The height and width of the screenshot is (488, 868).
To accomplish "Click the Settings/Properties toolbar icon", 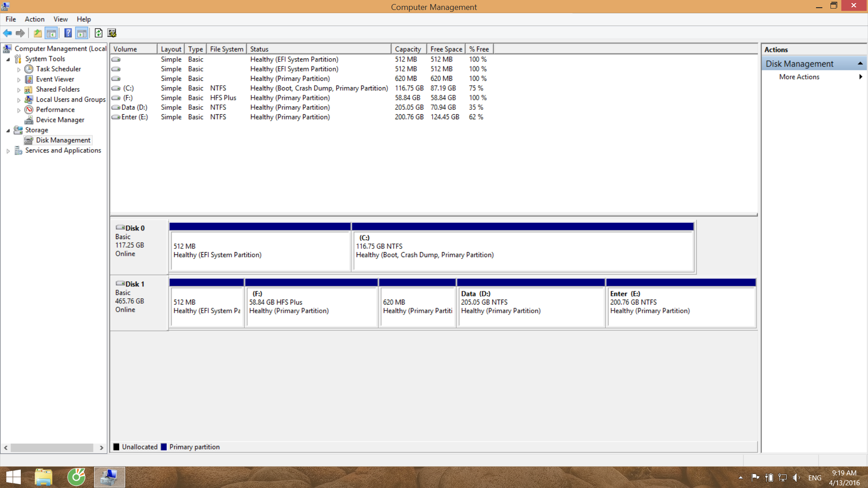I will (x=112, y=33).
